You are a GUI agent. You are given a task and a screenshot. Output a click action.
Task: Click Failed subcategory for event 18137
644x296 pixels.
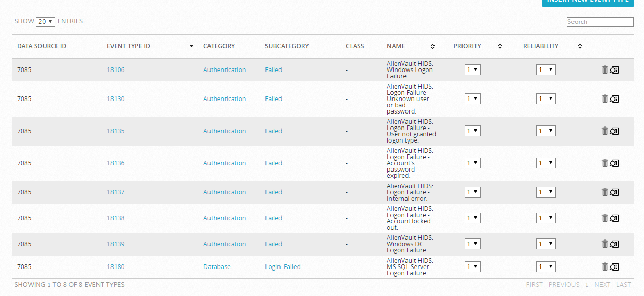[273, 192]
